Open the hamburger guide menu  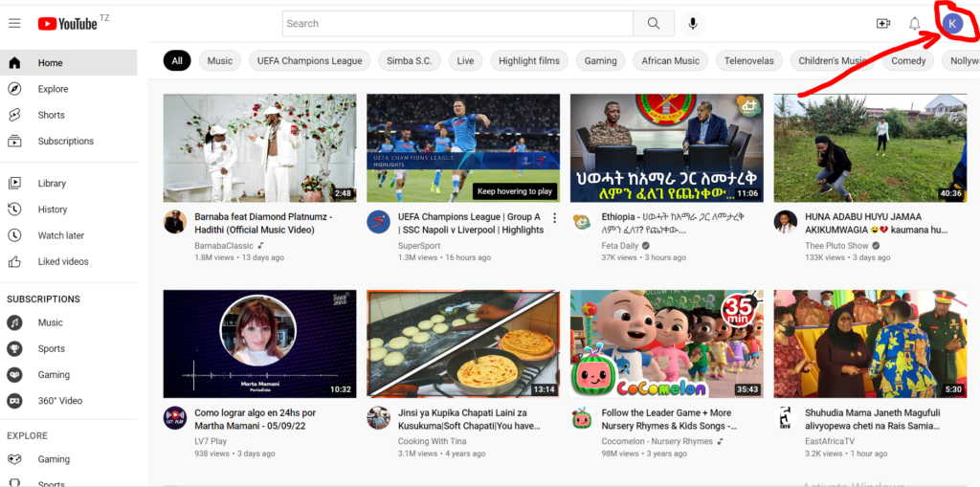coord(14,24)
